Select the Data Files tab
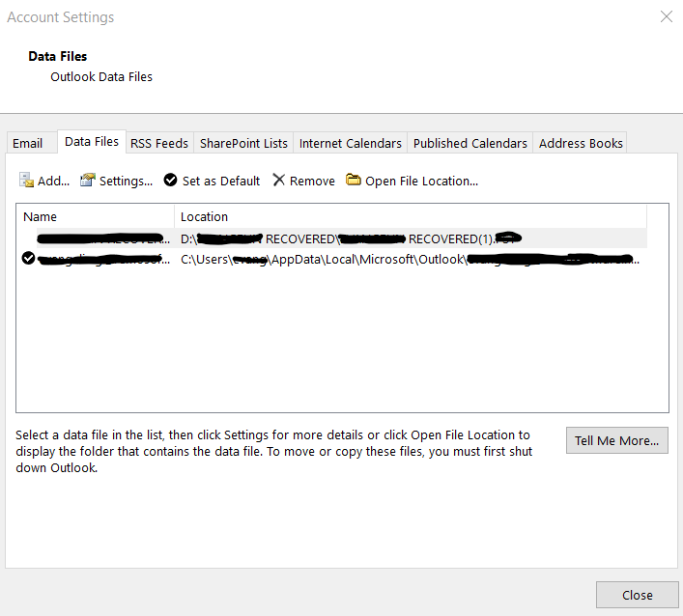Screen dimensions: 683x616 point(92,142)
